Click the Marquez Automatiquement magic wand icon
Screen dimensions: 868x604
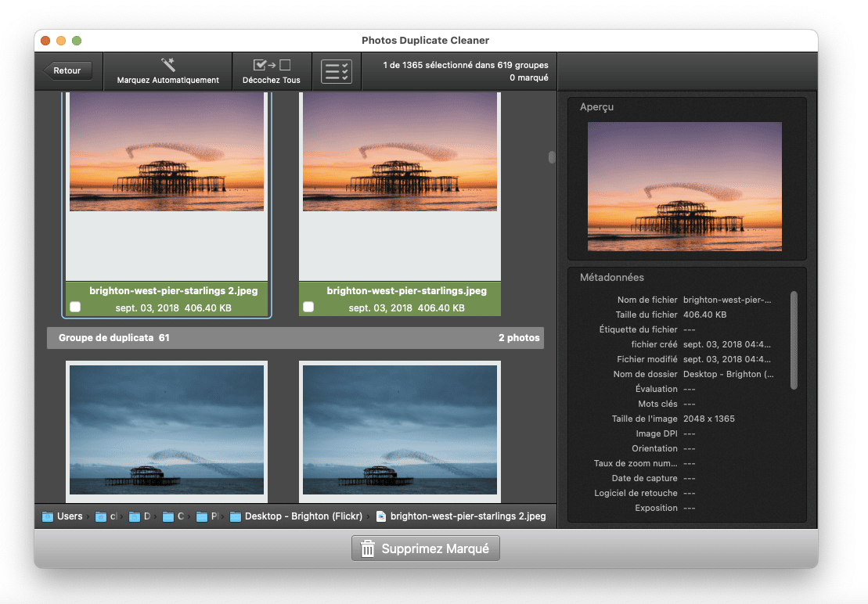pos(168,65)
